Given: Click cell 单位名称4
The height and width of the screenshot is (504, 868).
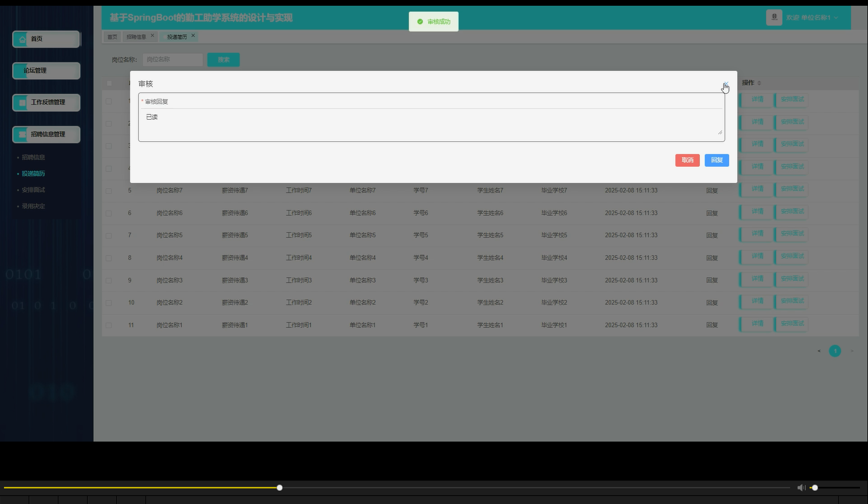Looking at the screenshot, I should [362, 258].
